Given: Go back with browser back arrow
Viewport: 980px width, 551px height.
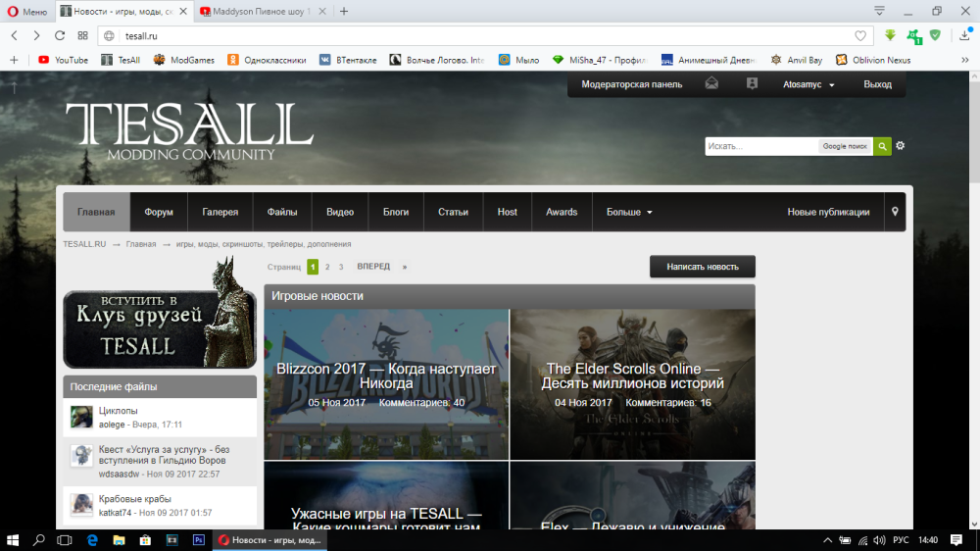Looking at the screenshot, I should pos(15,35).
